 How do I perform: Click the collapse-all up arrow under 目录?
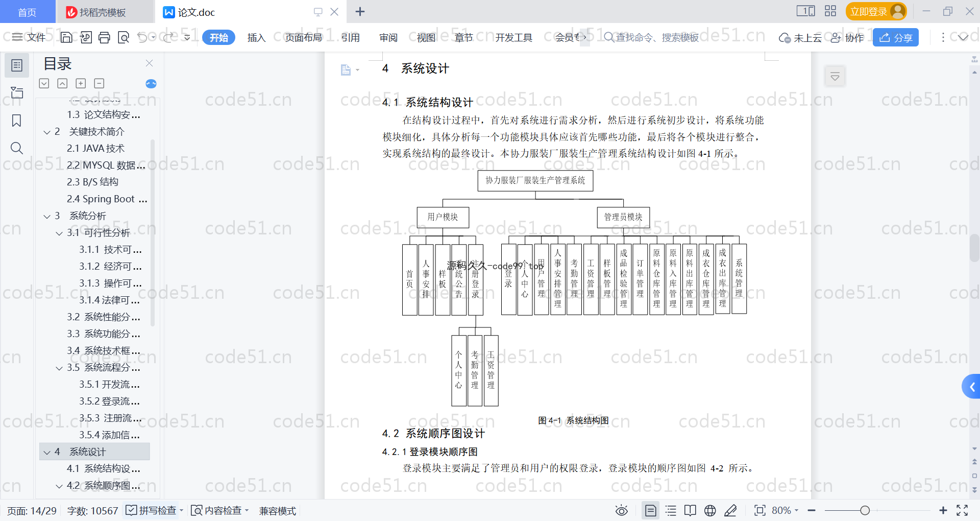pyautogui.click(x=62, y=83)
